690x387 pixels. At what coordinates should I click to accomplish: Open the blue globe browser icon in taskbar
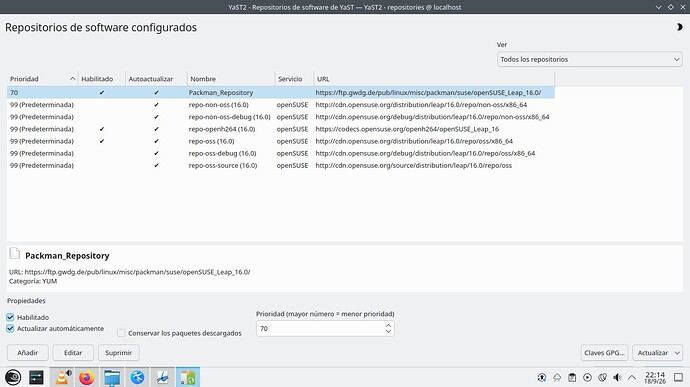137,377
